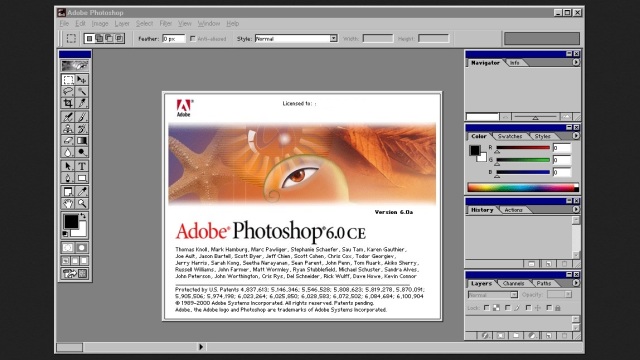
Task: Open the Image menu
Action: pos(100,24)
